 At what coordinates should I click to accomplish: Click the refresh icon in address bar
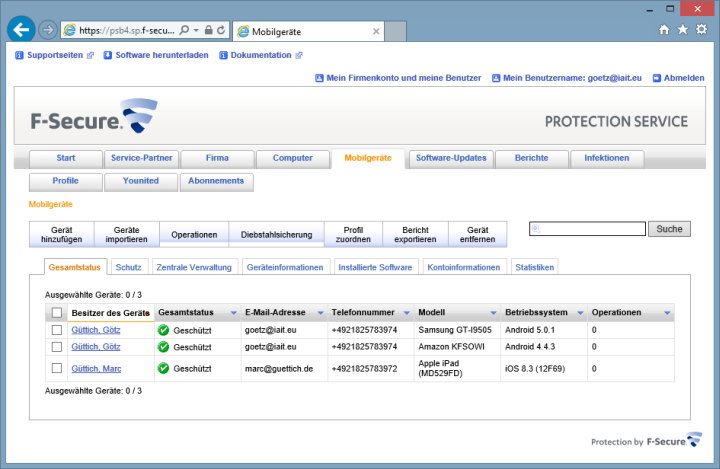(220, 31)
